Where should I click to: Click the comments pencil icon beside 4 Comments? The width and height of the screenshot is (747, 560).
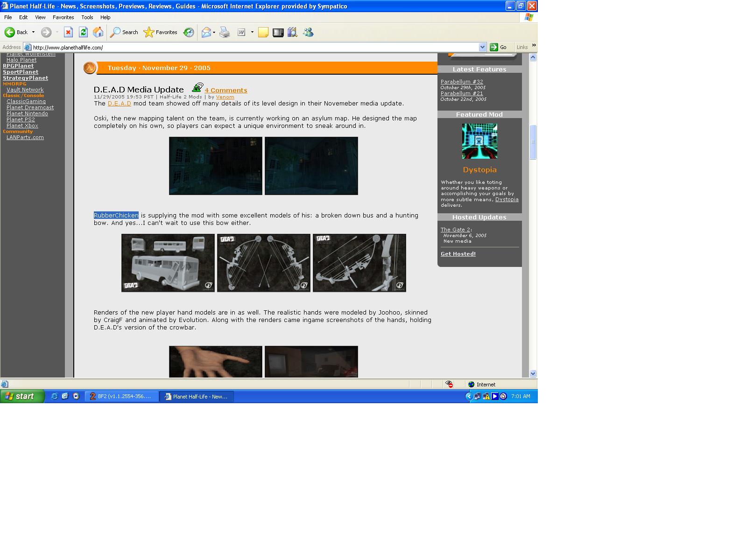[197, 88]
